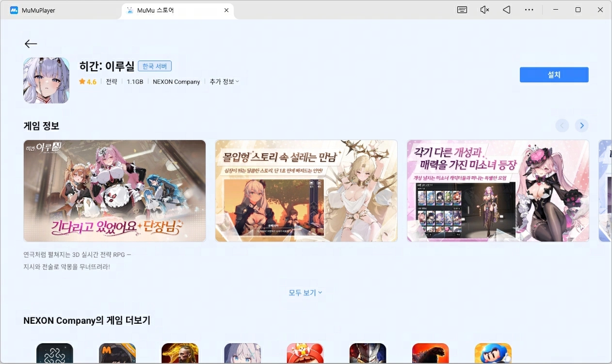Viewport: 612px width, 364px height.
Task: Open the armored knight game icon
Action: pos(368,353)
